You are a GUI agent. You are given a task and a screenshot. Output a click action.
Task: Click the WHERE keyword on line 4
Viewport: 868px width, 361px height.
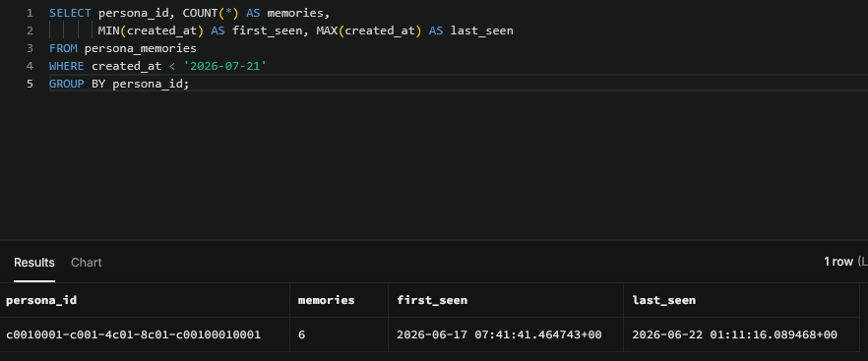(x=67, y=66)
